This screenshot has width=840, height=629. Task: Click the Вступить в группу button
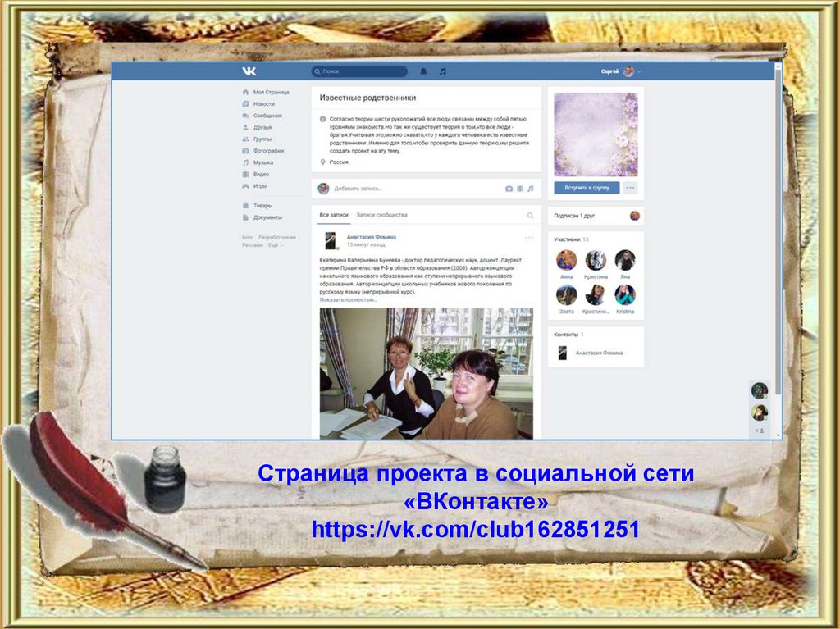tap(587, 189)
